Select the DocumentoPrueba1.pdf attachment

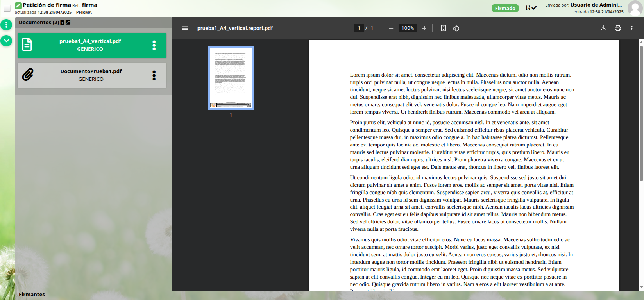[91, 75]
